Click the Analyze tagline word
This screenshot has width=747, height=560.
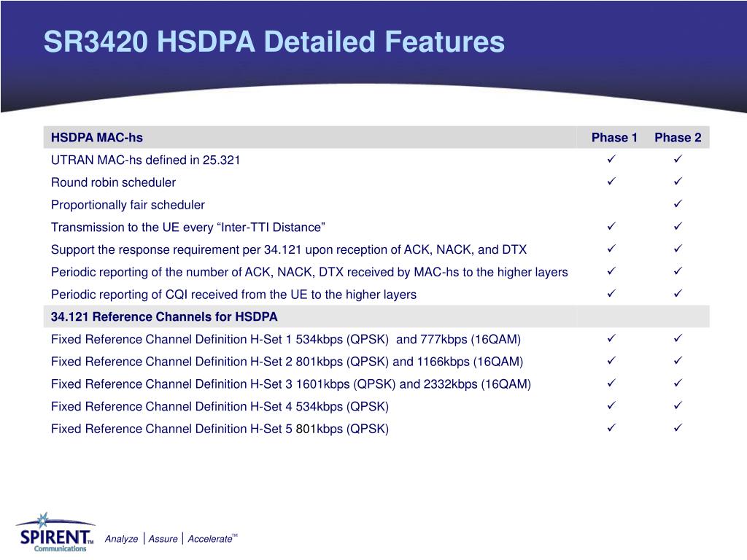point(122,539)
